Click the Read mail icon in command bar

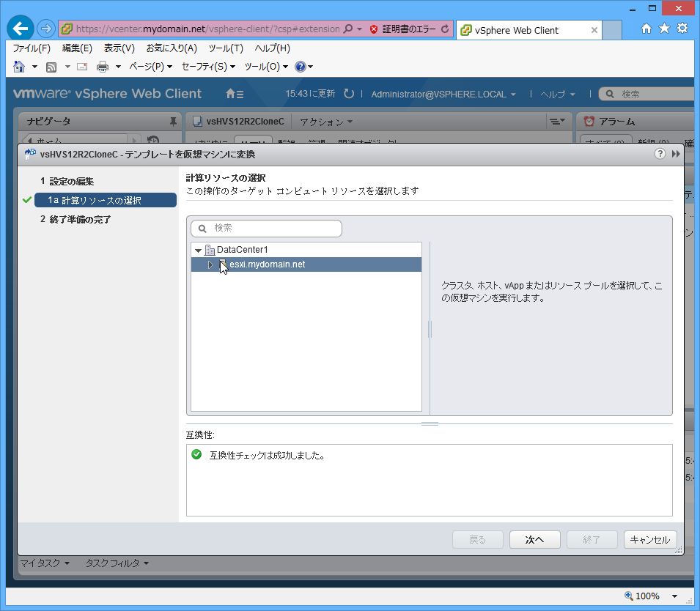point(82,67)
